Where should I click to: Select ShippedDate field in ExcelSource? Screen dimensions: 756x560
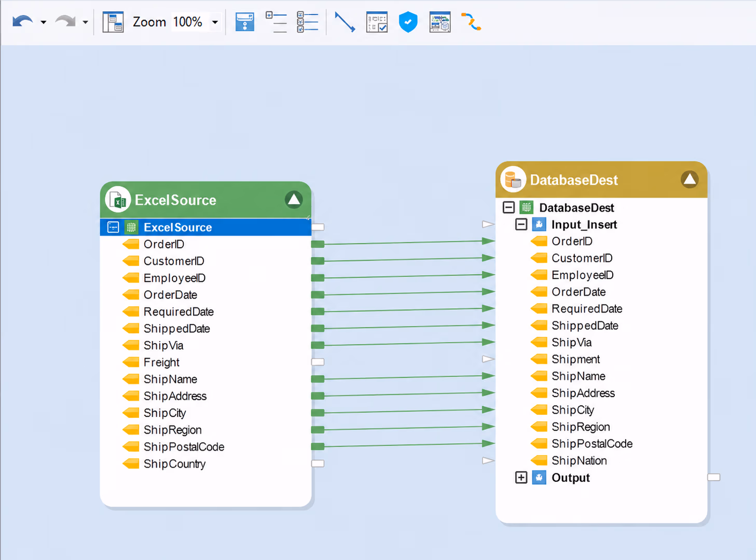[x=176, y=329]
